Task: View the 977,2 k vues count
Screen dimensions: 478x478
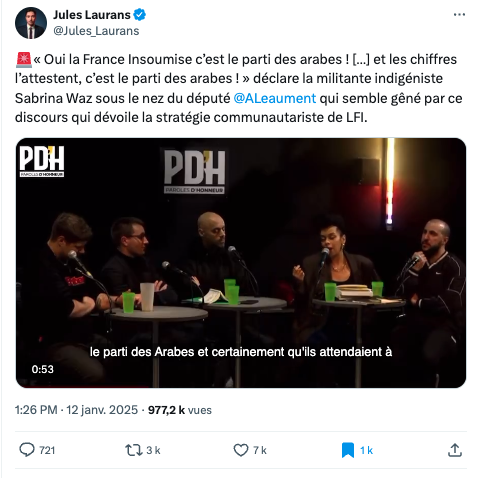Action: (x=180, y=410)
